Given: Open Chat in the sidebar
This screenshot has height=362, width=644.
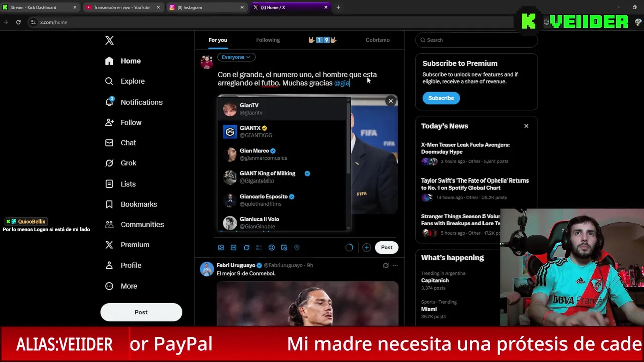Looking at the screenshot, I should coord(121,143).
